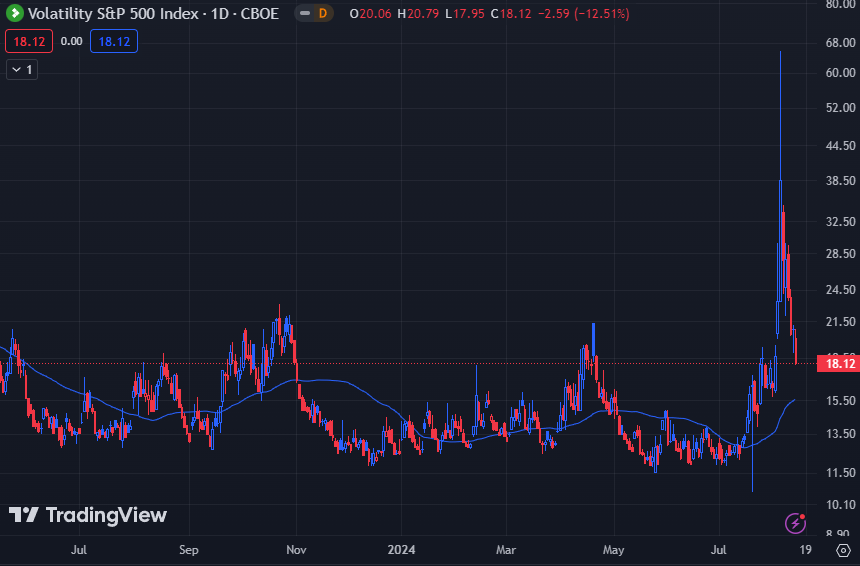860x566 pixels.
Task: Click the 19 date label on the time axis
Action: tap(806, 550)
